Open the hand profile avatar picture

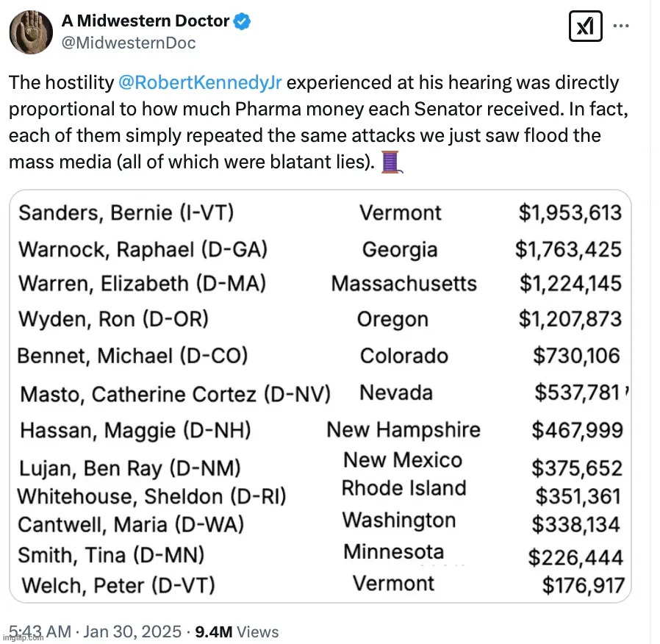[x=31, y=32]
